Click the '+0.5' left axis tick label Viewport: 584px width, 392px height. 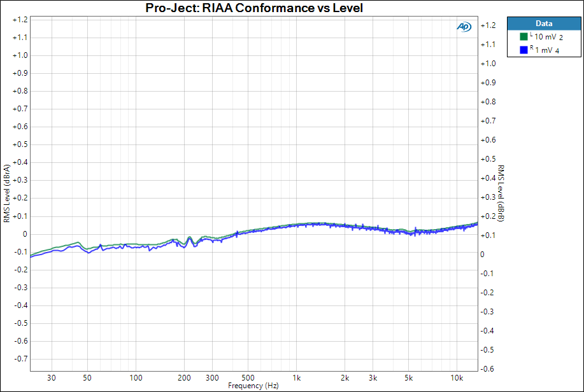coord(20,144)
